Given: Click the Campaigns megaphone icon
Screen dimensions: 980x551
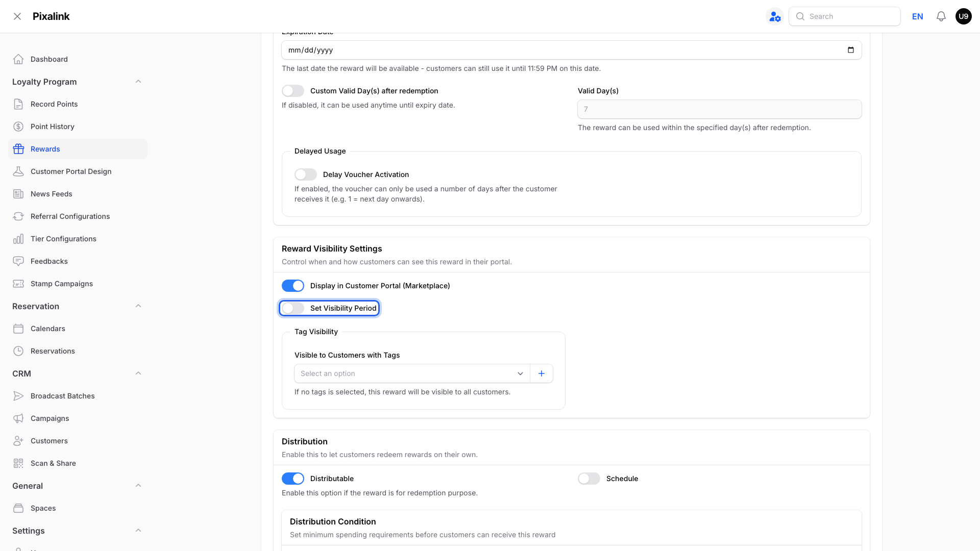Looking at the screenshot, I should 18,418.
